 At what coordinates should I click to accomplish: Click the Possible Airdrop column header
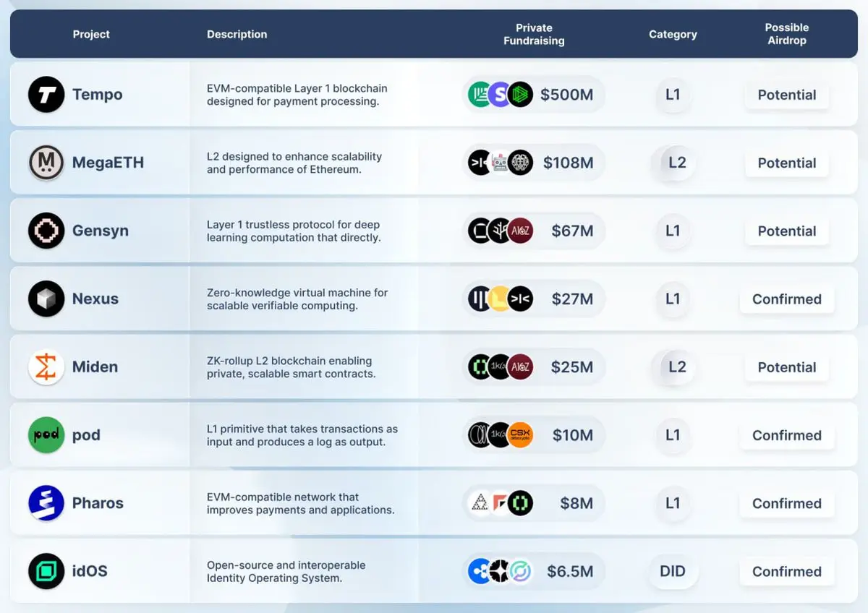tap(786, 34)
